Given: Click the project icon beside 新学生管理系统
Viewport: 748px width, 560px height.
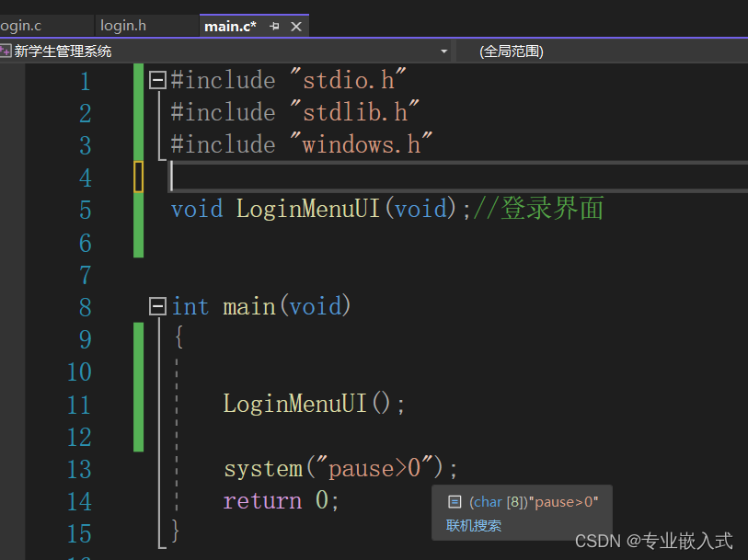Looking at the screenshot, I should [6, 51].
